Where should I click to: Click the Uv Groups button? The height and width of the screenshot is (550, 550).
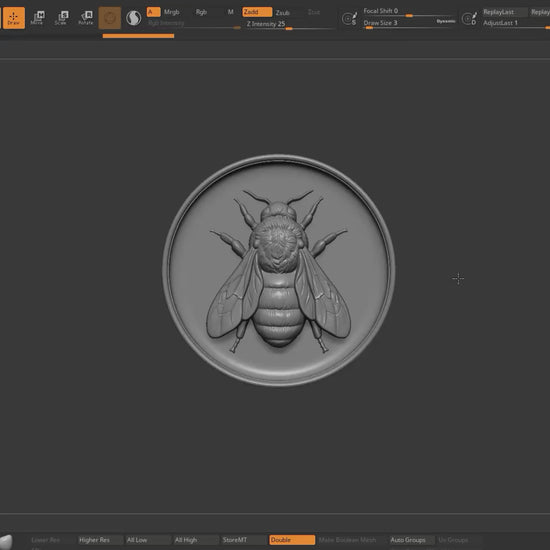[459, 540]
